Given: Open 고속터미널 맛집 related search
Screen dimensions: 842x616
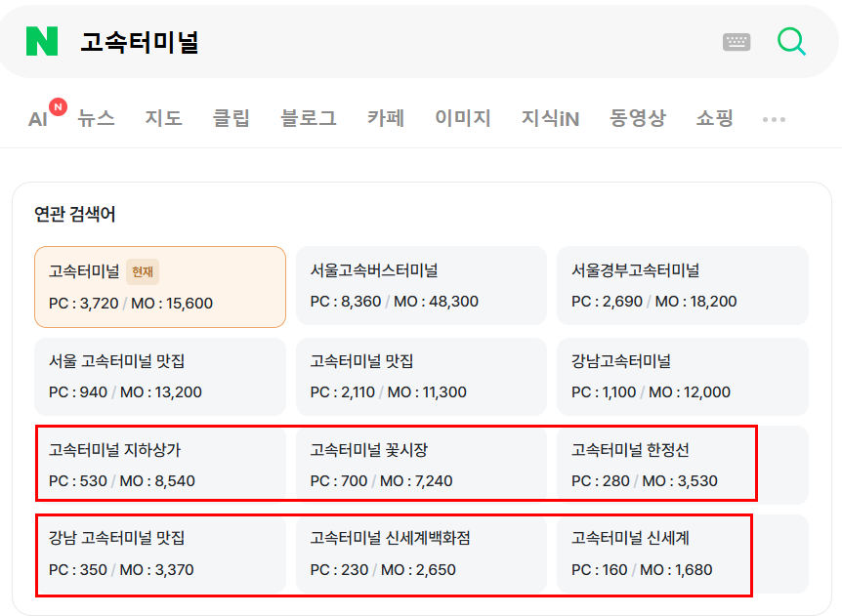Looking at the screenshot, I should click(421, 377).
